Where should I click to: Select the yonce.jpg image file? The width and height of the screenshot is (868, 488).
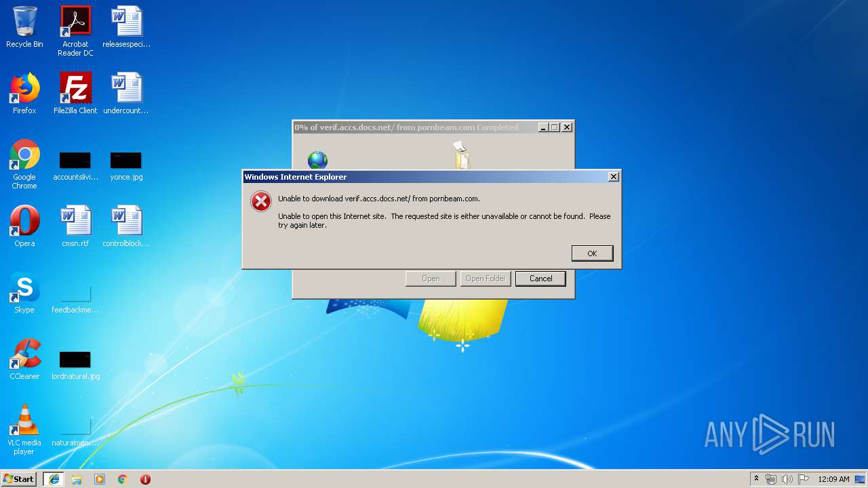point(126,167)
